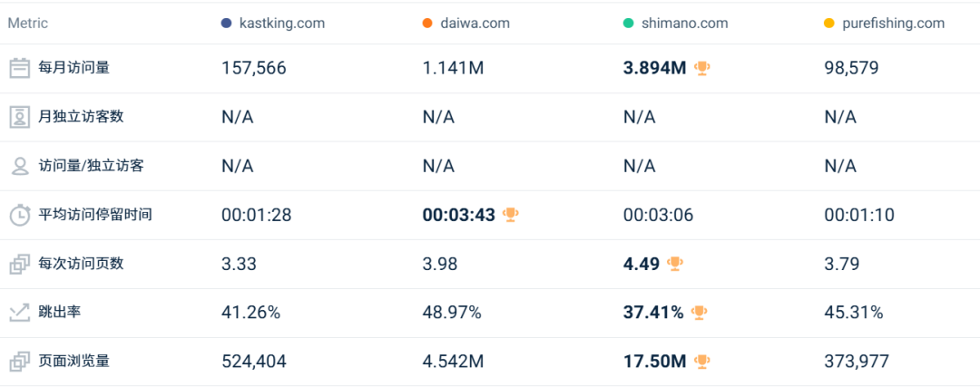
Task: Click the trophy next to 4.49 value
Action: click(x=675, y=264)
